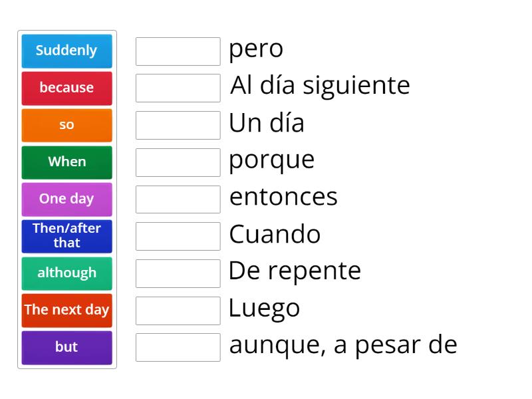Select the 'although' word tile

(66, 273)
